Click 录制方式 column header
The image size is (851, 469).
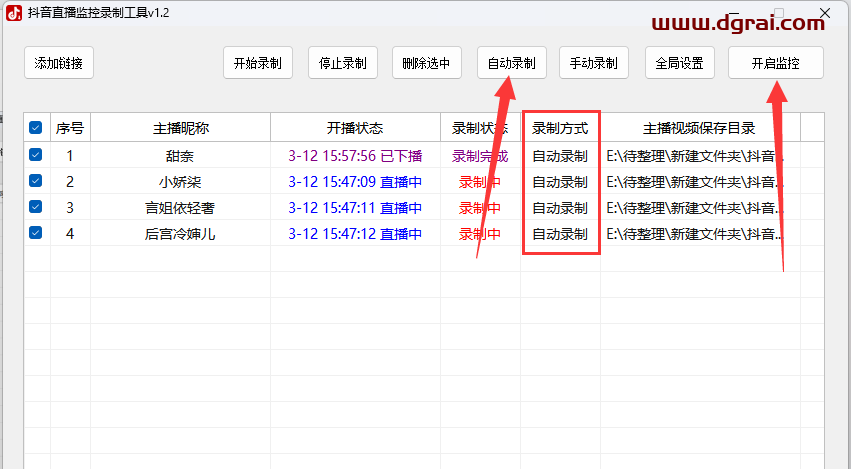[x=560, y=128]
